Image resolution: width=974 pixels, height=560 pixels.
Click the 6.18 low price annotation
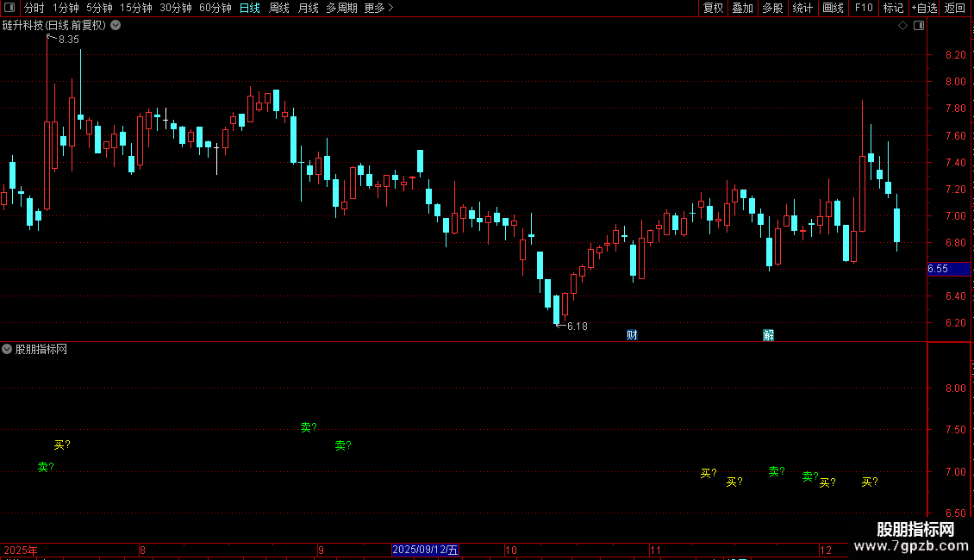coord(577,326)
